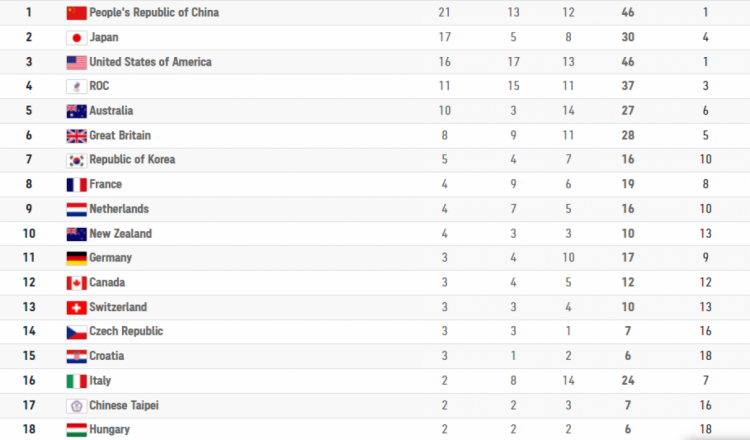Click the Canada flag icon

77,283
